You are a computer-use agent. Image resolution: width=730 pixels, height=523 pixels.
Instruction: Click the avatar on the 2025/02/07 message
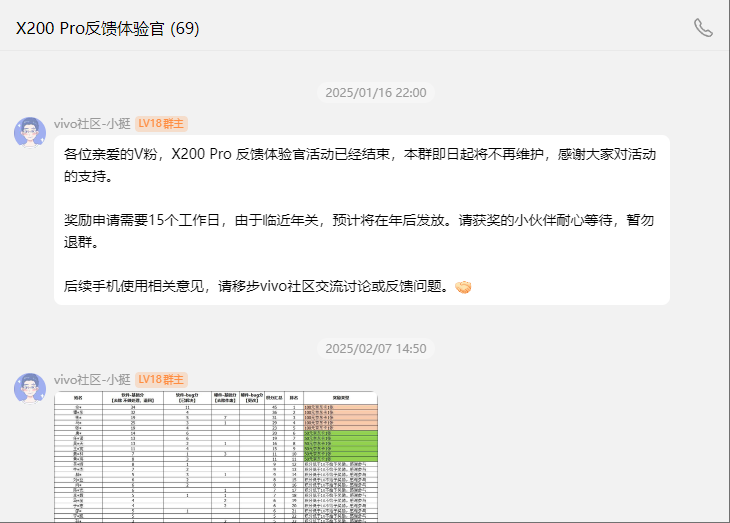pyautogui.click(x=30, y=388)
